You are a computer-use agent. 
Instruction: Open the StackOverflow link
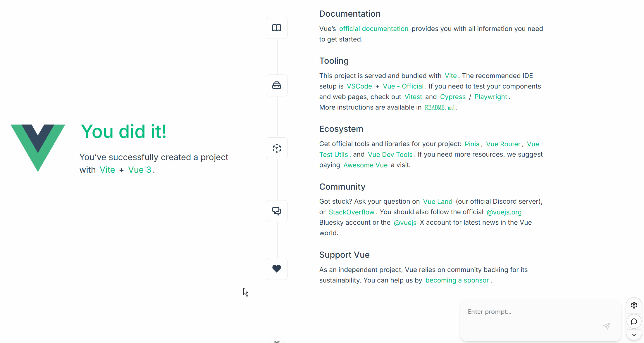(x=352, y=212)
